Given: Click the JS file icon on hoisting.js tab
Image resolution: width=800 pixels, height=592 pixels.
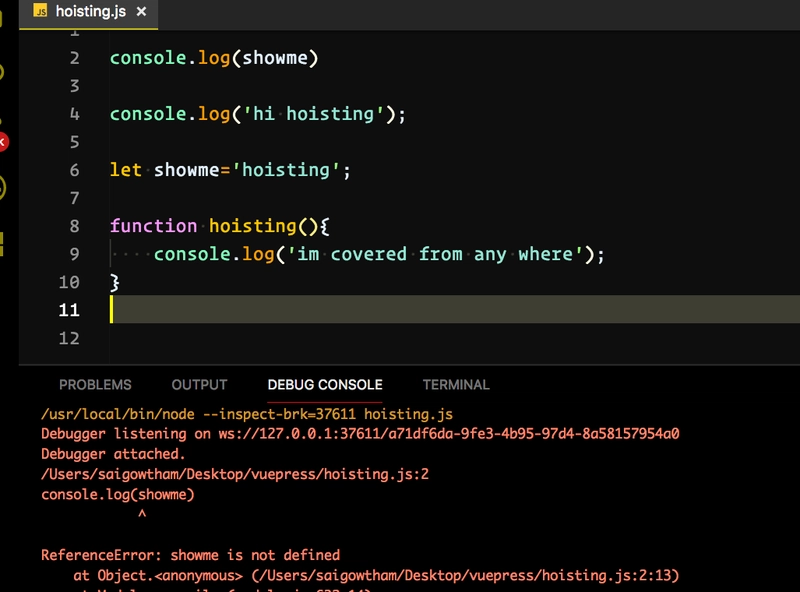Looking at the screenshot, I should coord(40,11).
